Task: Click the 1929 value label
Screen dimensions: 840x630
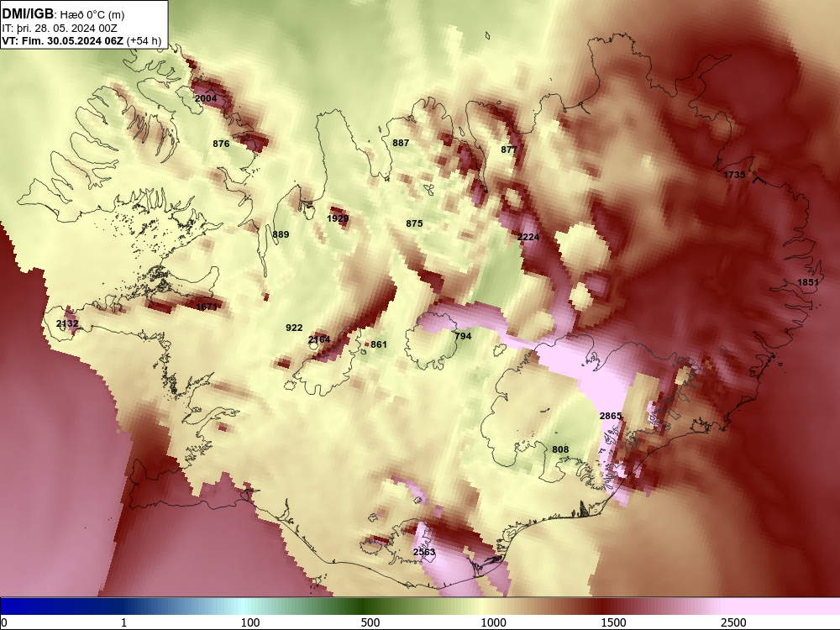Action: pos(338,218)
